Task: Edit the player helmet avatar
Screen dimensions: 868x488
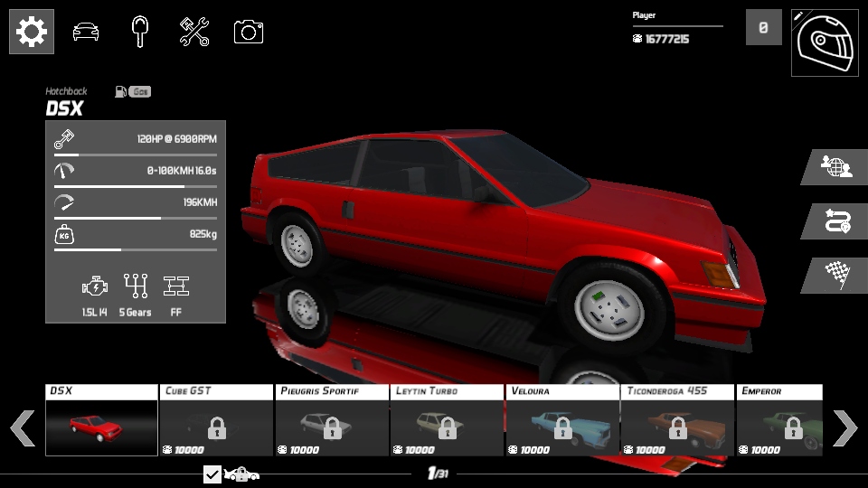Action: pos(824,42)
